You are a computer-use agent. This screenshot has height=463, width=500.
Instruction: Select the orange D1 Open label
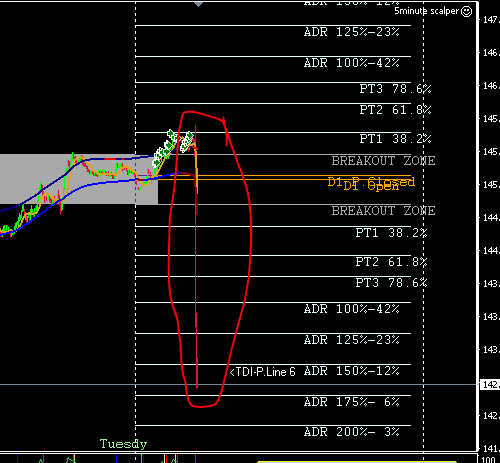point(371,186)
